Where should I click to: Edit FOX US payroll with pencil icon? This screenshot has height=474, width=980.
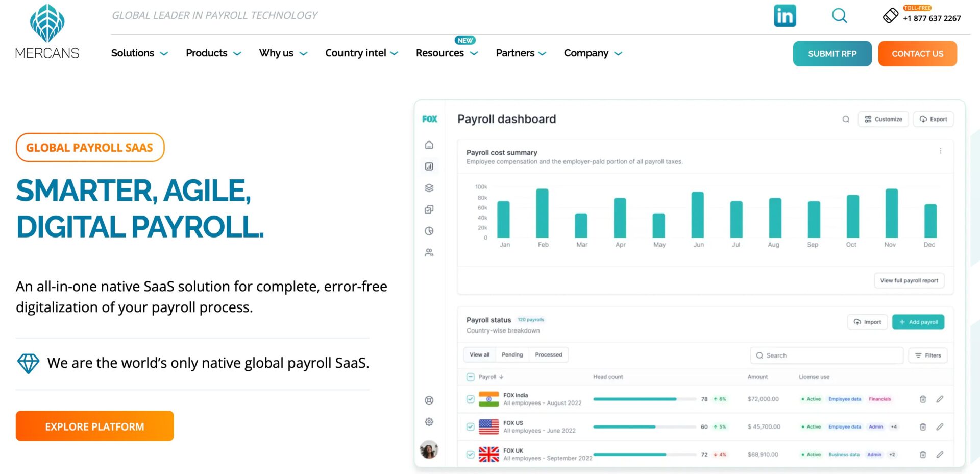(x=940, y=427)
